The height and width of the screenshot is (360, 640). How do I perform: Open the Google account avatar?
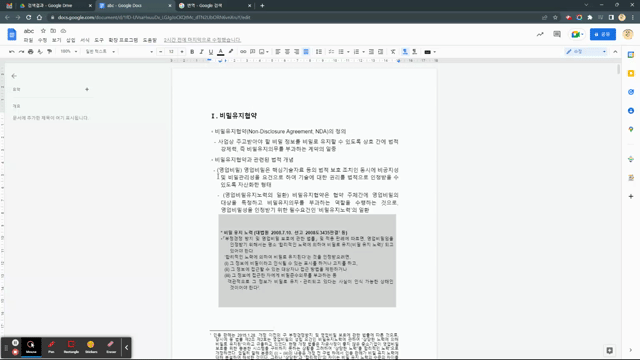pyautogui.click(x=628, y=34)
